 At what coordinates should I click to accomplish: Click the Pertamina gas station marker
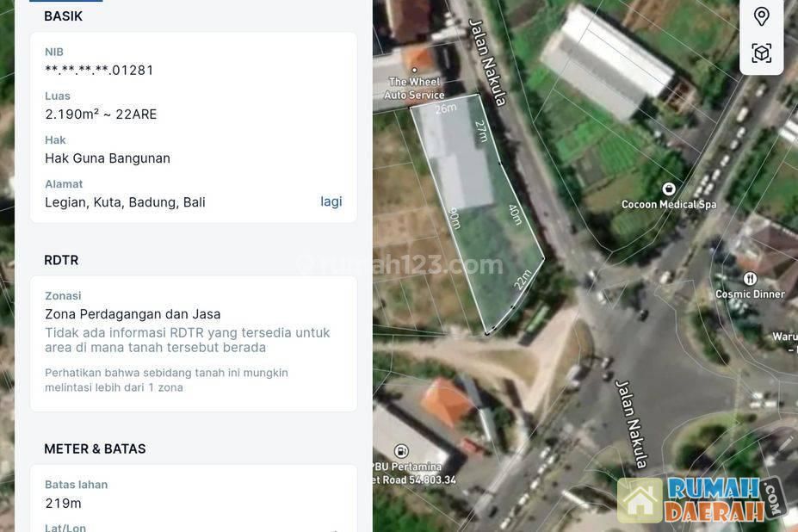[401, 451]
